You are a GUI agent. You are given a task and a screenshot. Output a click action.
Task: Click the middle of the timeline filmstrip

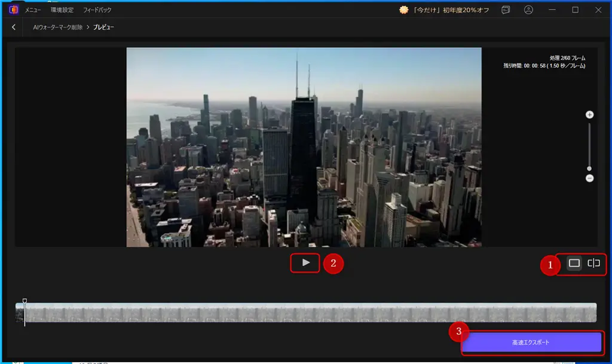tap(306, 313)
